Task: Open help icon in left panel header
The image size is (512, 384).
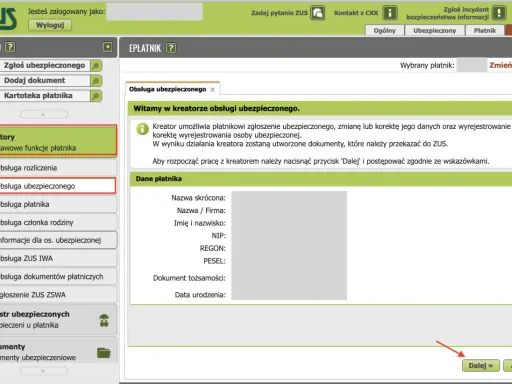Action: [10, 47]
